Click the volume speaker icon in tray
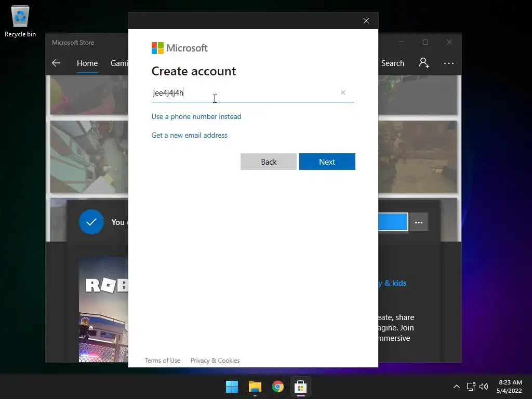Screen dimensions: 532x399 point(484,387)
